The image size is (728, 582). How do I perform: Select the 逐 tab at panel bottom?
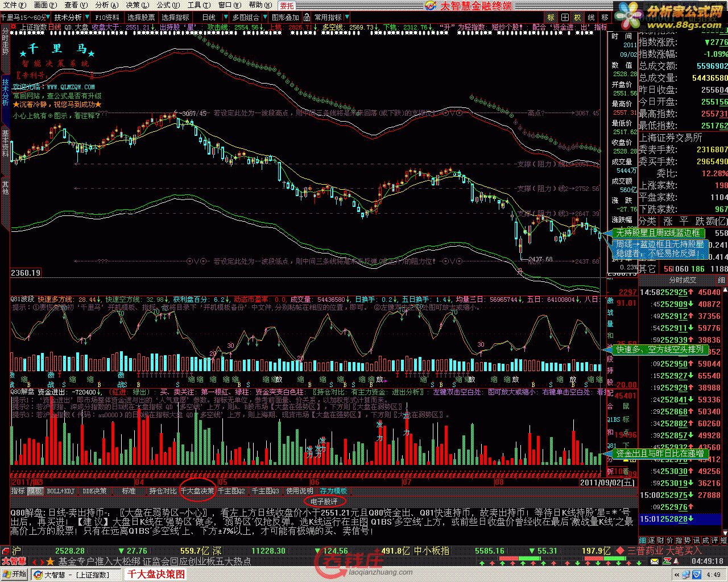tap(653, 540)
